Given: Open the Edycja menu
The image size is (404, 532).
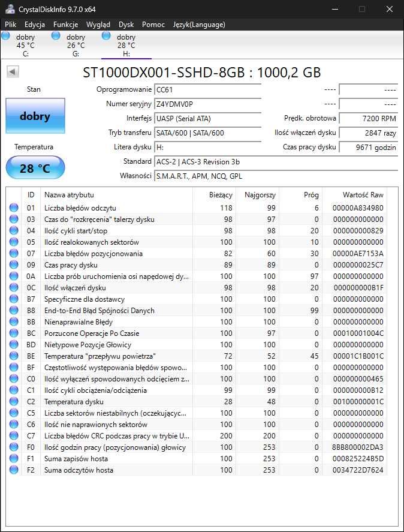Looking at the screenshot, I should (x=35, y=25).
